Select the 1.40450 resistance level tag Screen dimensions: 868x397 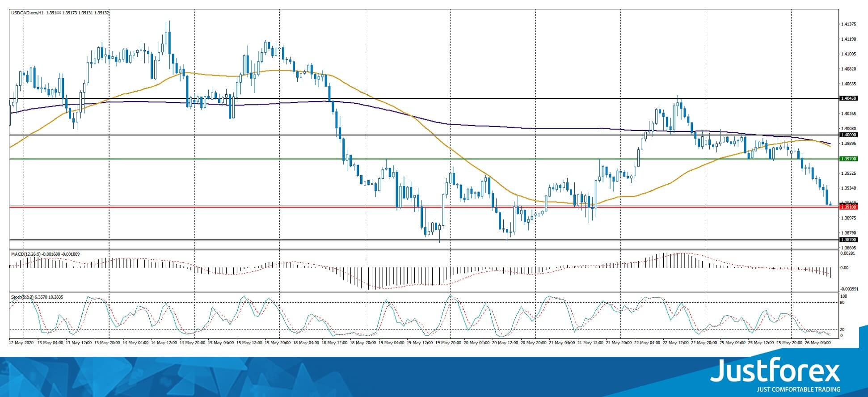click(x=848, y=98)
